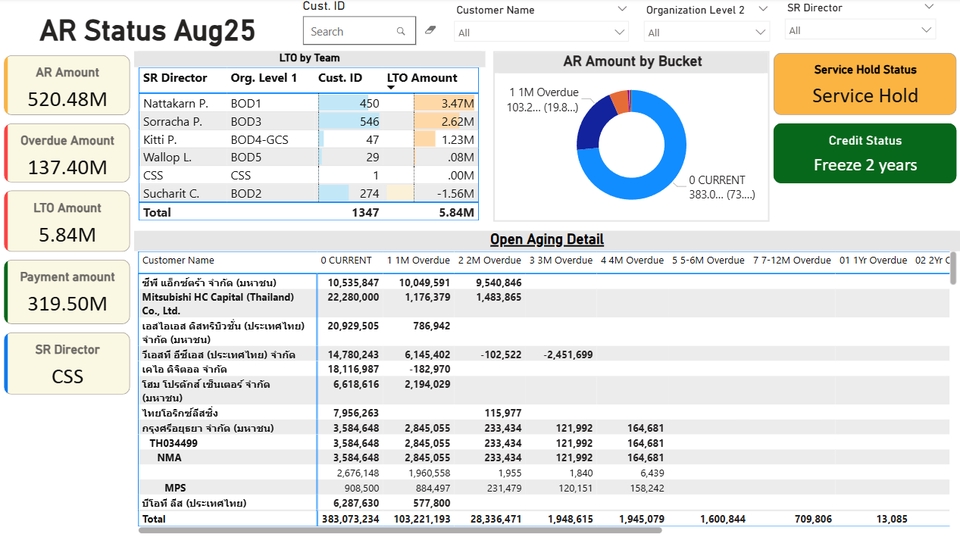This screenshot has height=537, width=960.
Task: Click the chevron beside the Organization Level 2 title
Action: 764,10
